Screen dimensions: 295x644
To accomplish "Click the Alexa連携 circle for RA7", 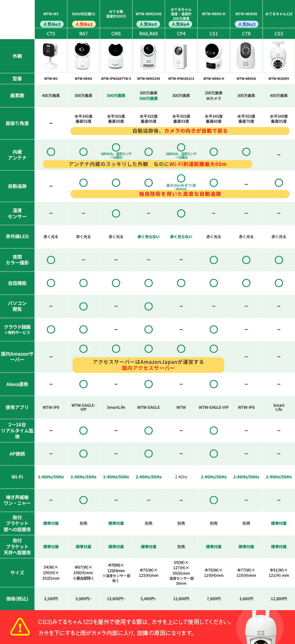I will point(84,384).
